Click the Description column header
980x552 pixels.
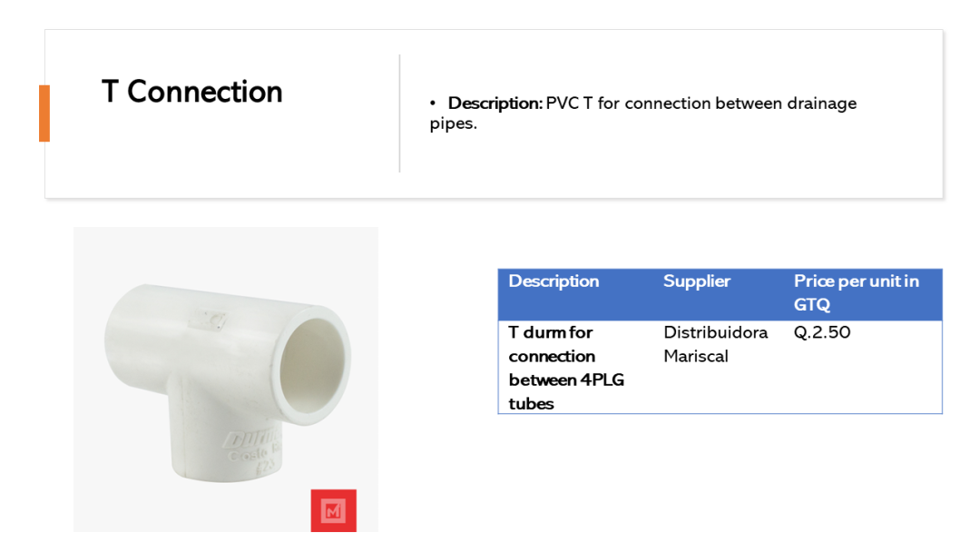click(x=554, y=281)
